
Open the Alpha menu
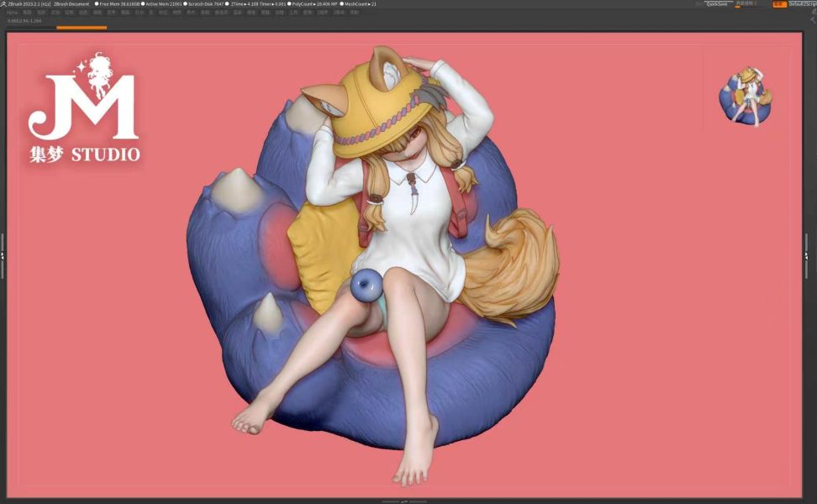[13, 12]
